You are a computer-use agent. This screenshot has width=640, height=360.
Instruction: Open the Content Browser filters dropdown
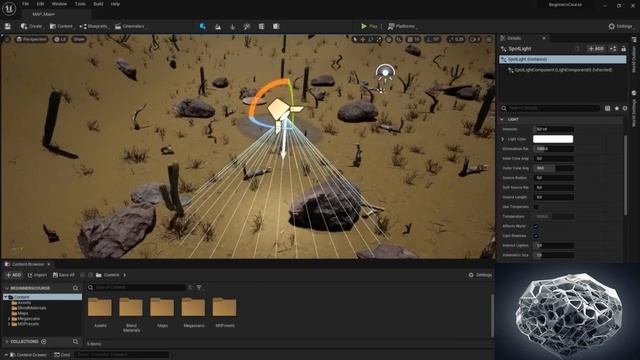[199, 288]
